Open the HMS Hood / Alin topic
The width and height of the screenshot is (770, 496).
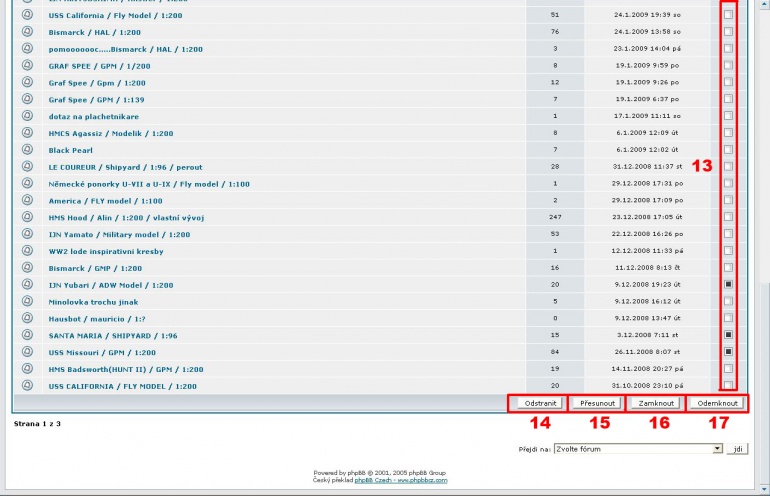pos(126,218)
